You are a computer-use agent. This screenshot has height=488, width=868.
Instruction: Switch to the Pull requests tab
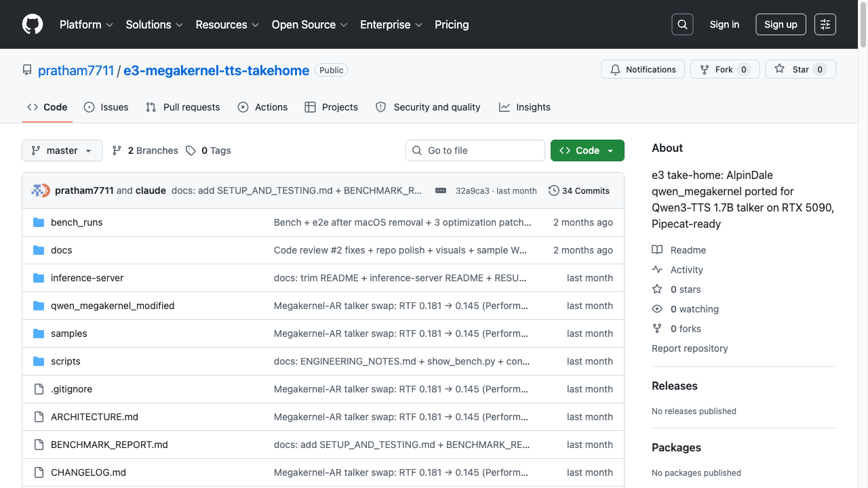pos(183,107)
